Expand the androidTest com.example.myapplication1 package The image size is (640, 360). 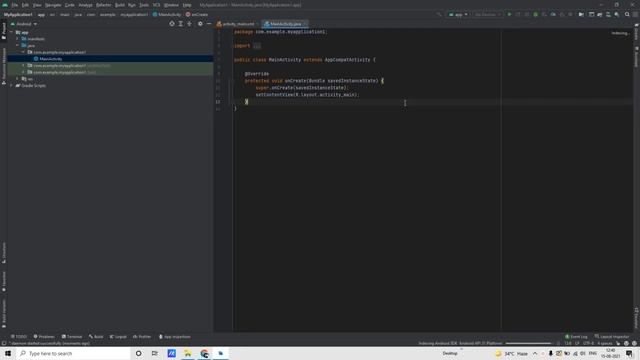coord(23,65)
